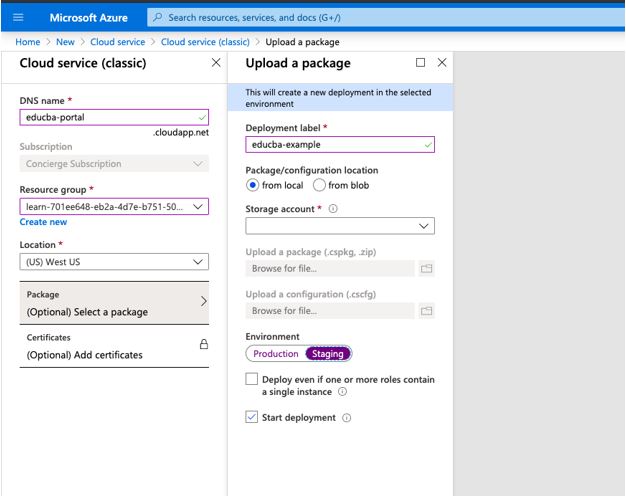This screenshot has height=496, width=626.
Task: Click configuration 'Browse for file...' field
Action: [x=330, y=311]
